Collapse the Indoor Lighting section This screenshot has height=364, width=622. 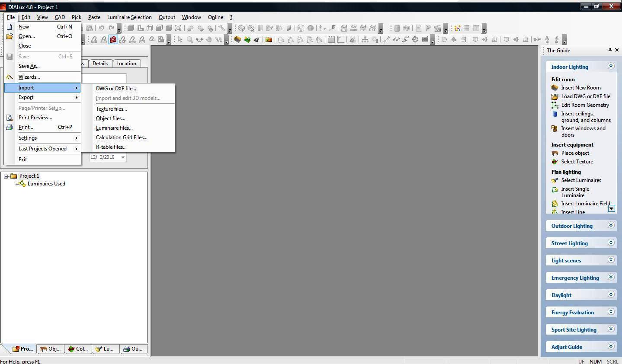(611, 66)
